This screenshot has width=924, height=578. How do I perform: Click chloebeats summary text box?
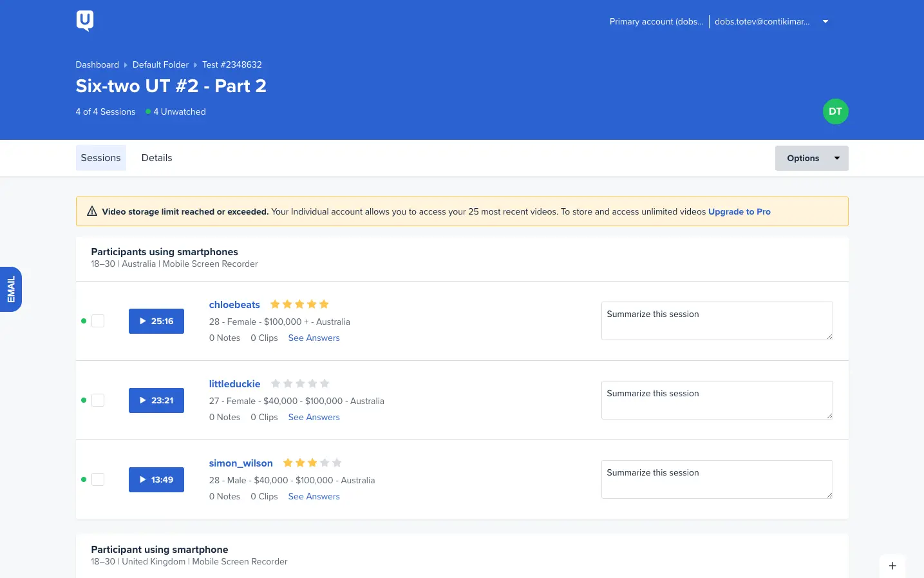[x=717, y=321]
